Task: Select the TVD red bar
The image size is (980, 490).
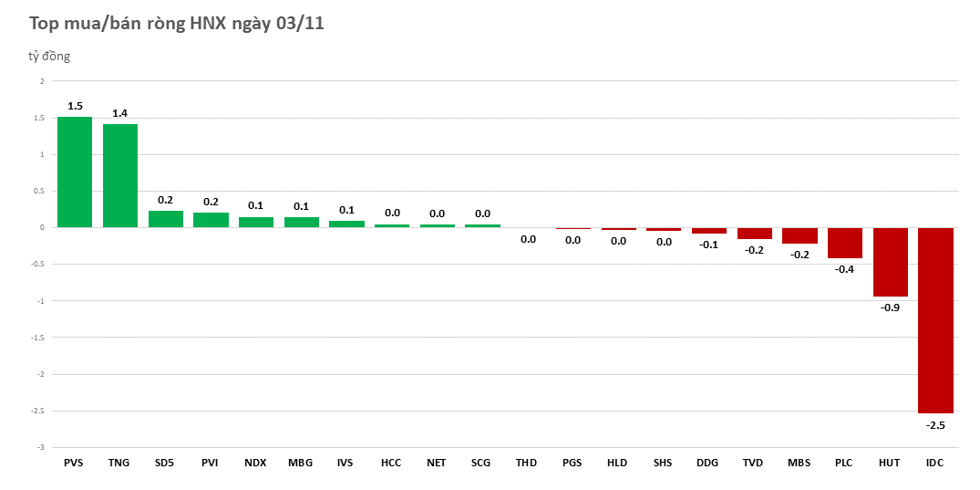Action: point(754,234)
